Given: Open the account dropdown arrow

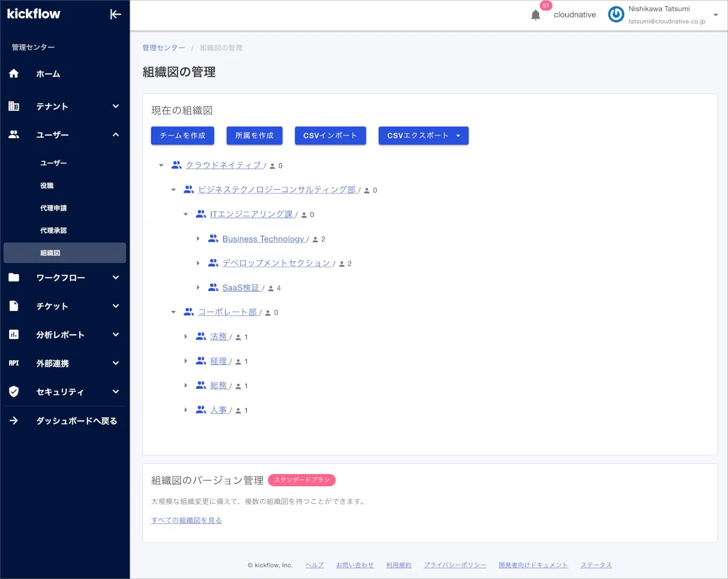Looking at the screenshot, I should (x=715, y=15).
